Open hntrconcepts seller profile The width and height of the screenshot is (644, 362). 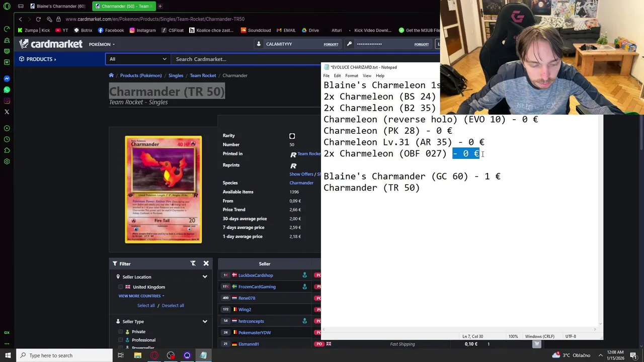[x=251, y=321]
